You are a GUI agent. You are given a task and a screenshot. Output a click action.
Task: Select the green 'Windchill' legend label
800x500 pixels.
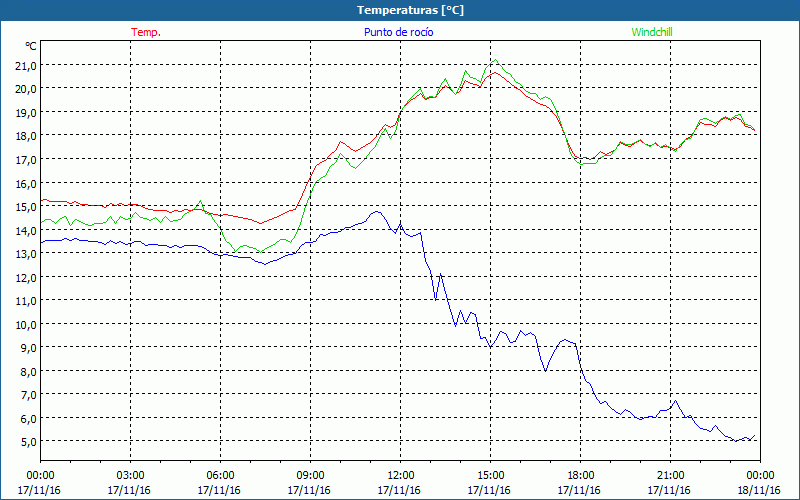pyautogui.click(x=652, y=32)
